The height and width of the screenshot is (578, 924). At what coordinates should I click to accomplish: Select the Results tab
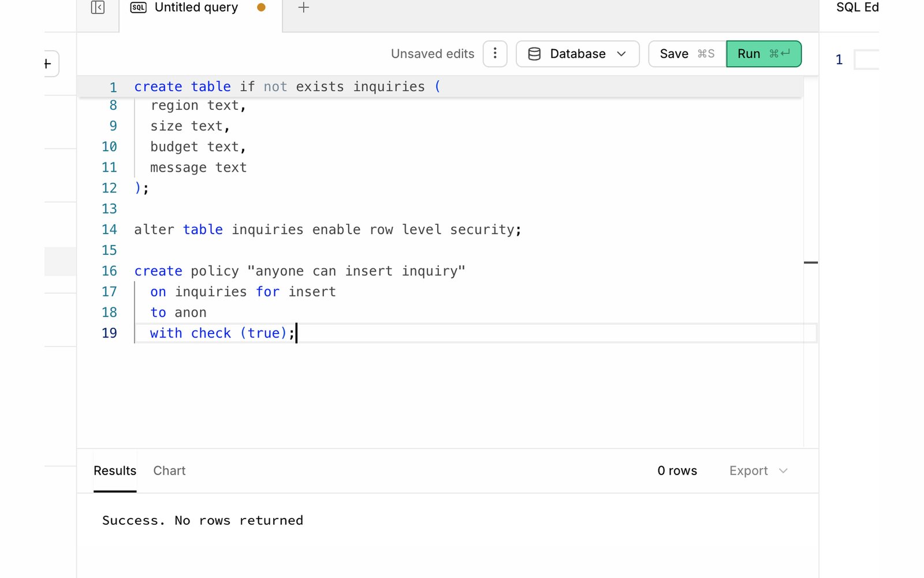pos(115,470)
